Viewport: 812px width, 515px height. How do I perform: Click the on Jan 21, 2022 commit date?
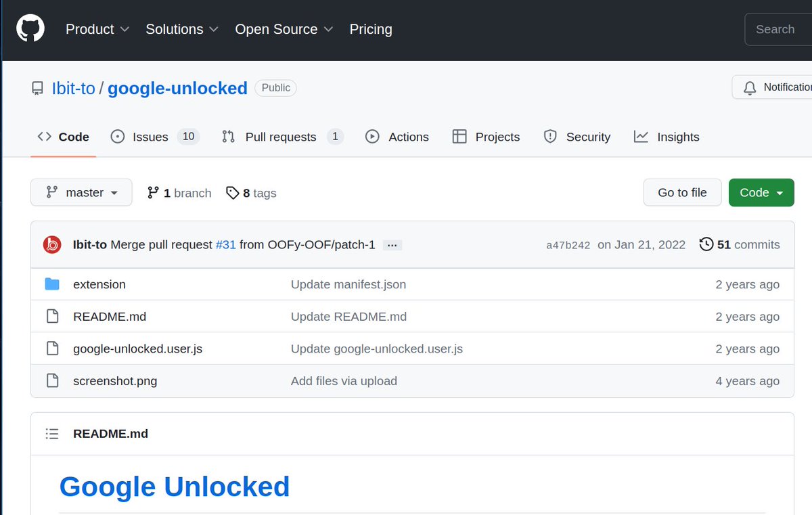click(641, 245)
